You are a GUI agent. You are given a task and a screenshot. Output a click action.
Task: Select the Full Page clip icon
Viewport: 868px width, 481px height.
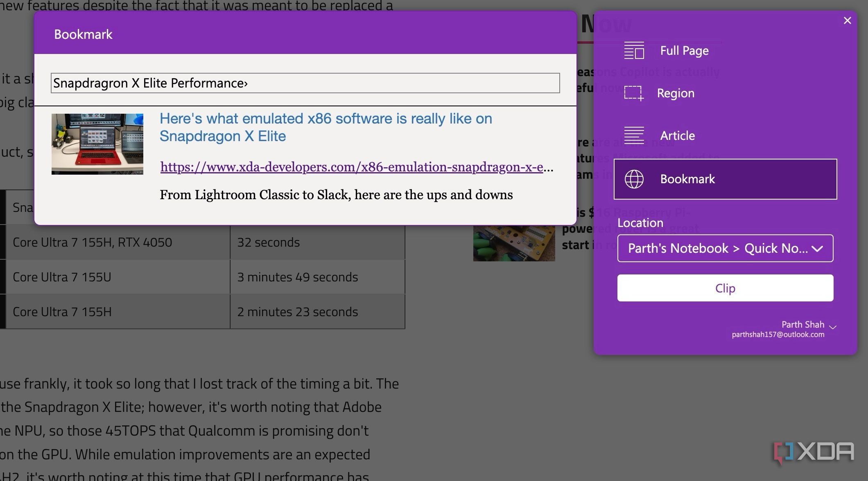pyautogui.click(x=634, y=50)
